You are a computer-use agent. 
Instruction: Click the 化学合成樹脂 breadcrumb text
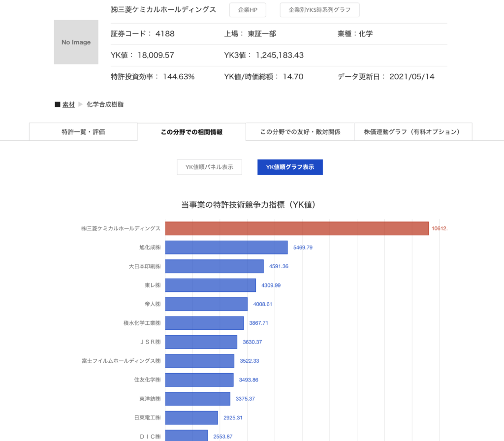click(x=105, y=104)
